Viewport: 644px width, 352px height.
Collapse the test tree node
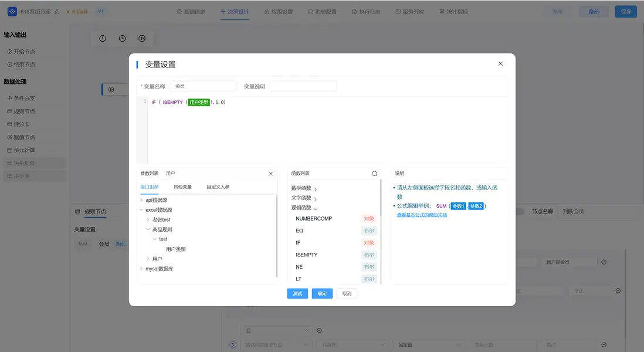pos(154,239)
